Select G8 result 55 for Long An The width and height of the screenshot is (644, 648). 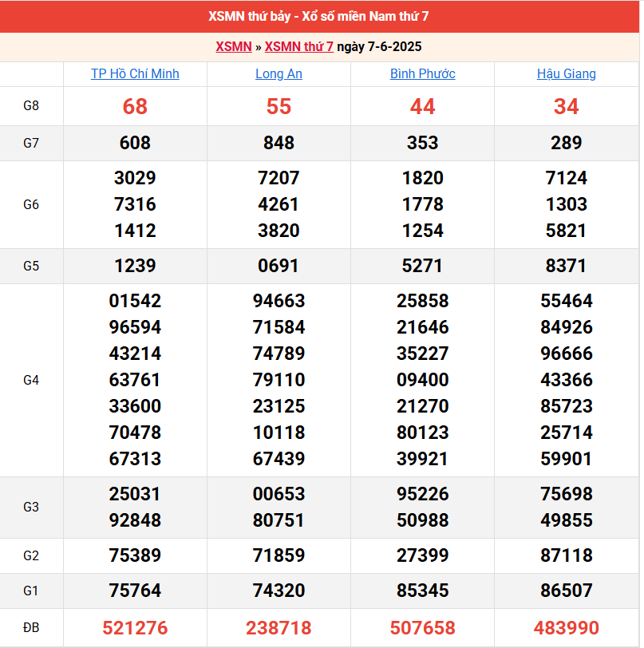tap(279, 107)
